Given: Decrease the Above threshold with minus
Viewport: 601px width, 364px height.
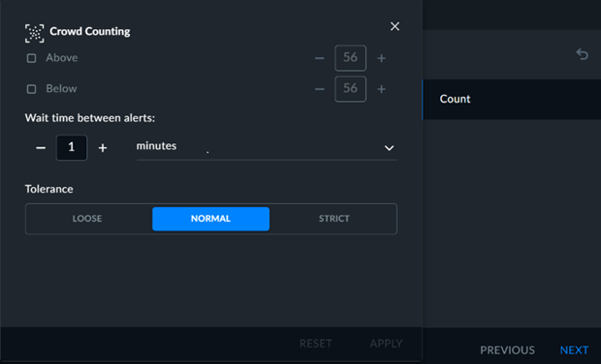Looking at the screenshot, I should click(319, 58).
